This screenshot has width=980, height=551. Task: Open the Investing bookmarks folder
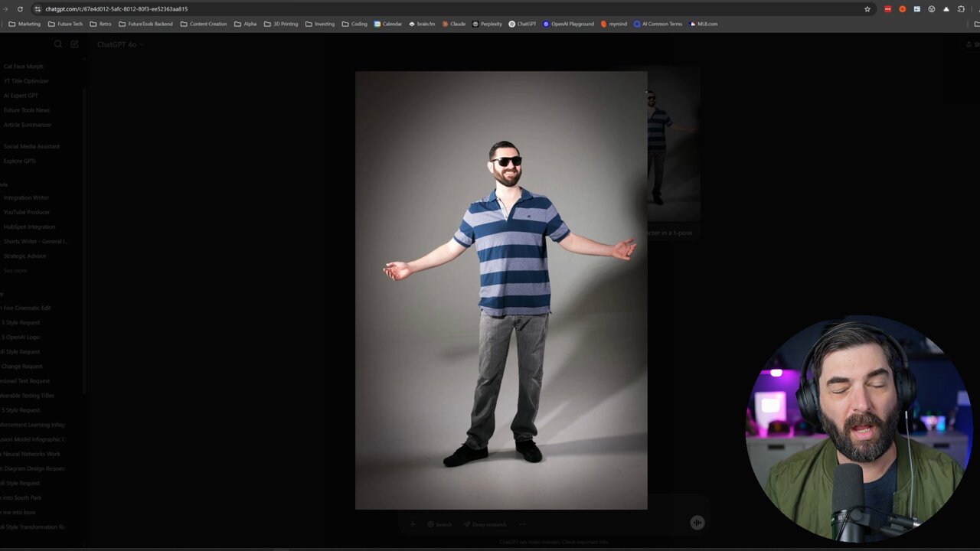click(x=320, y=24)
